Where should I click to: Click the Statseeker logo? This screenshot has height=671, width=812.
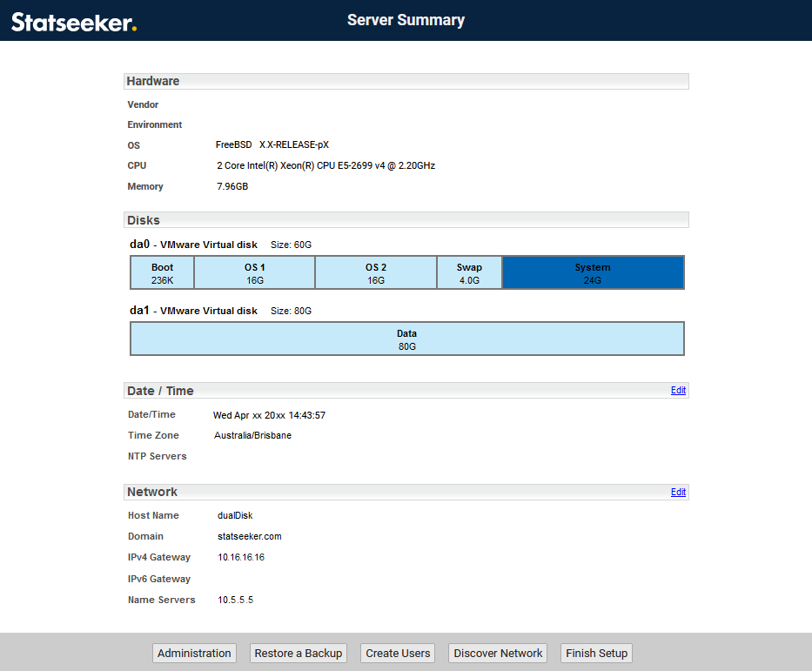pos(74,22)
